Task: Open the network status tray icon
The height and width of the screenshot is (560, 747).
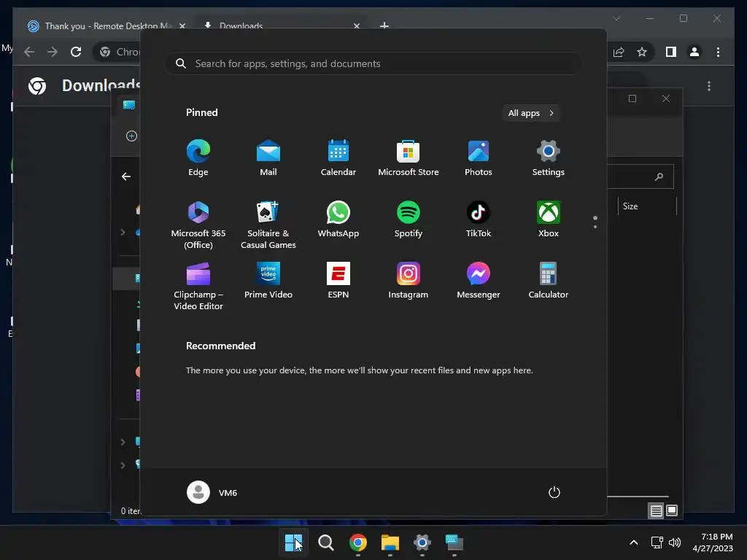Action: (x=657, y=542)
